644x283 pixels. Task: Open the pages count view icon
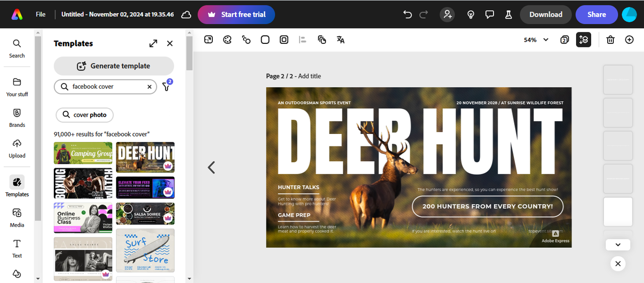click(565, 40)
